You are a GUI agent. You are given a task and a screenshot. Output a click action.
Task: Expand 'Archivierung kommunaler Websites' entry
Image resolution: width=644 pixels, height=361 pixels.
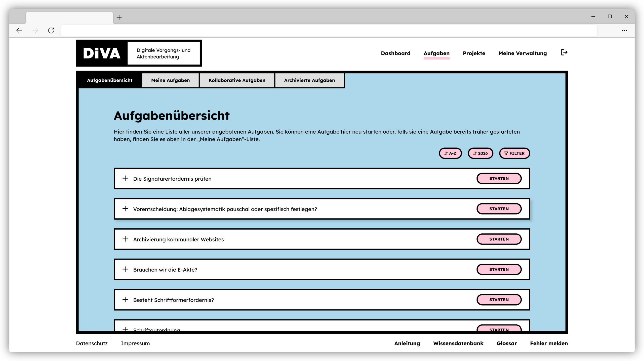[x=125, y=239]
